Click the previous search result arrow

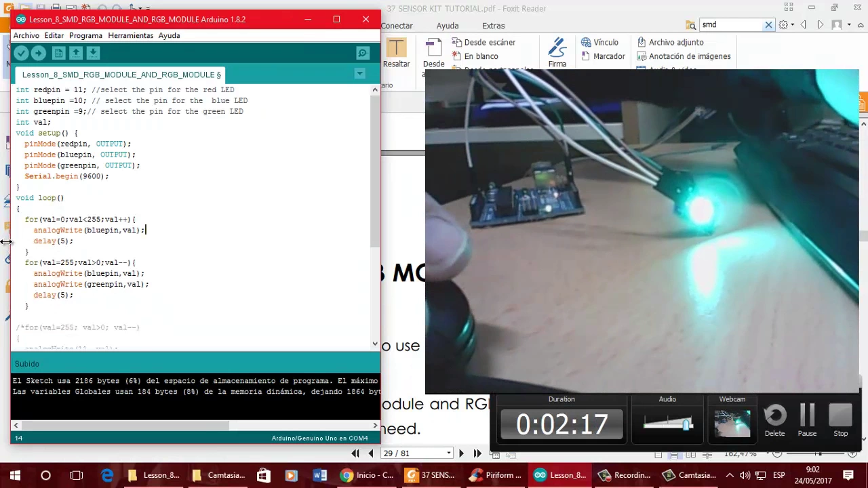pos(804,25)
